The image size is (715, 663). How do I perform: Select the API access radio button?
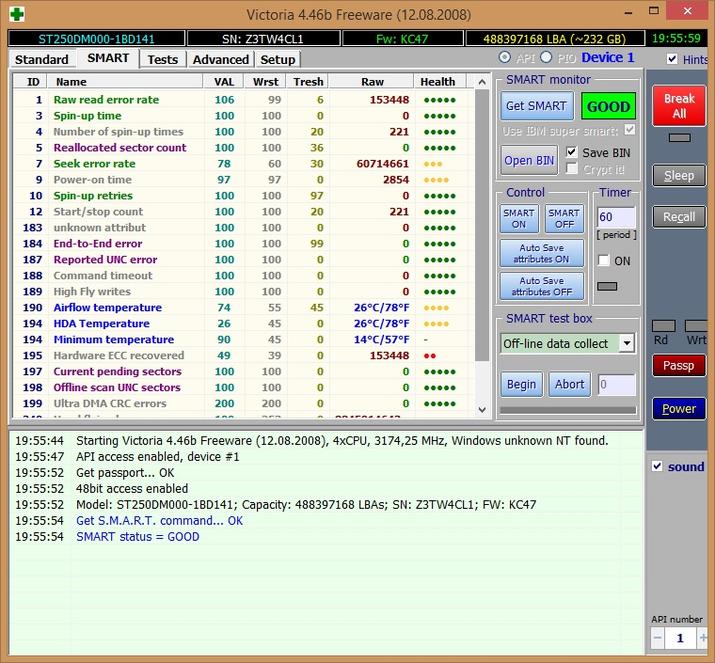pyautogui.click(x=504, y=57)
